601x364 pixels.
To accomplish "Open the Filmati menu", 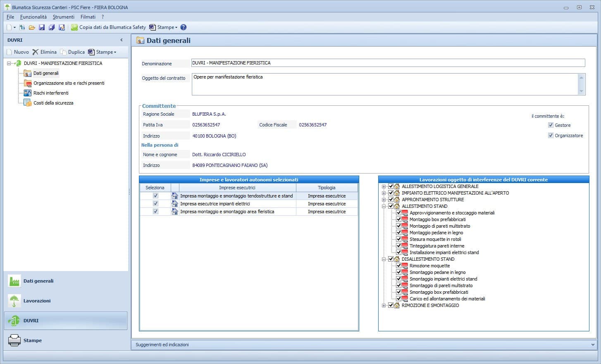I will tap(88, 17).
